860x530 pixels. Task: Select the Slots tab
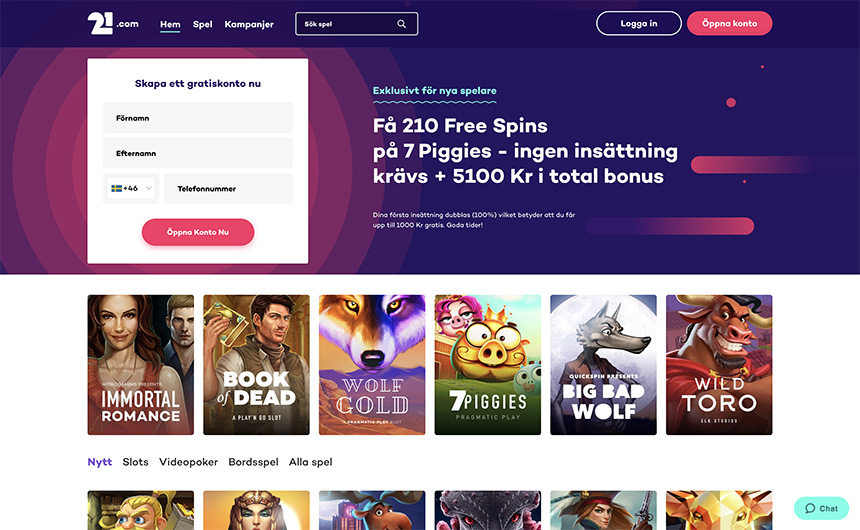(136, 462)
